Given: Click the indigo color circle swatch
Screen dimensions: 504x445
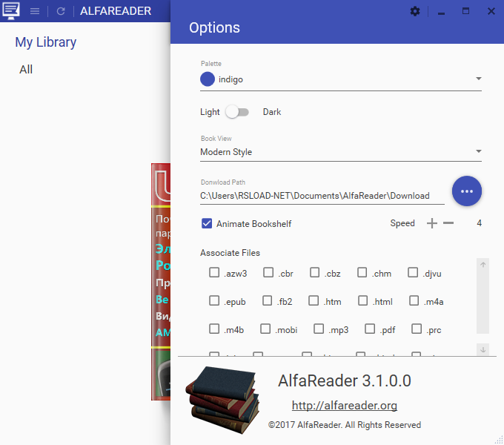Looking at the screenshot, I should tap(208, 79).
